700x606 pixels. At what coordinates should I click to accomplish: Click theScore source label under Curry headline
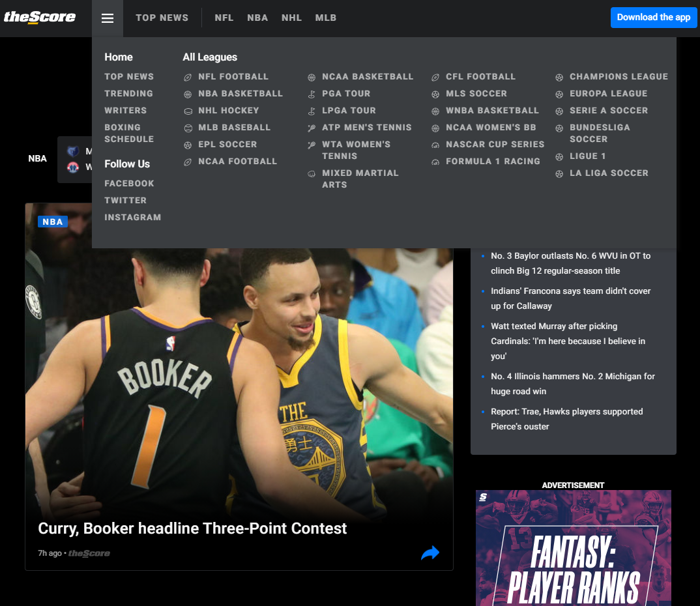tap(89, 553)
